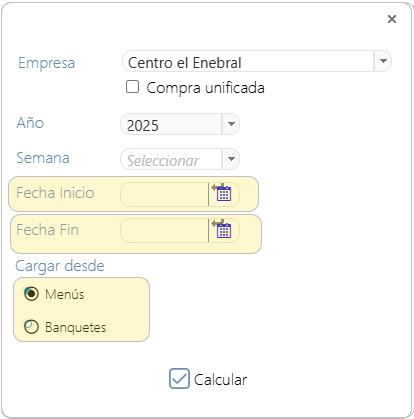Click the Compra unificada label text
Screen dimensions: 414x419
coord(205,88)
